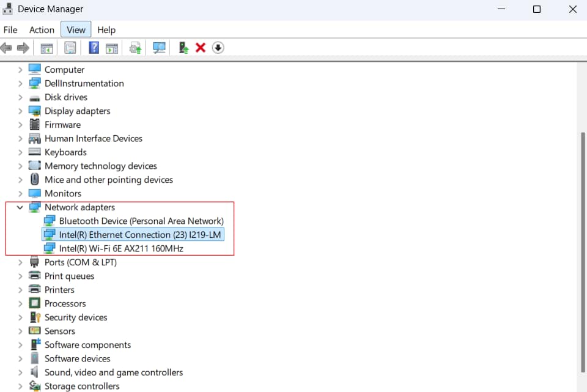
Task: Click the Update device driver icon
Action: 136,48
